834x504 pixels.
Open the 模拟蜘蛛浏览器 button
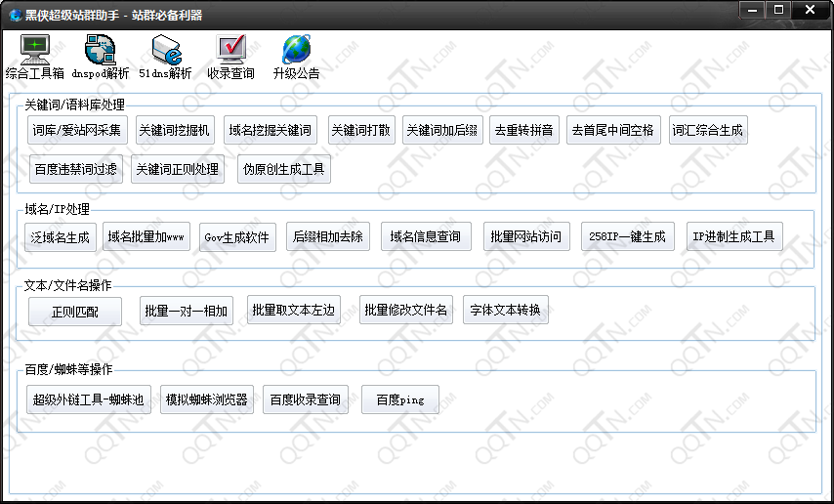coord(206,399)
